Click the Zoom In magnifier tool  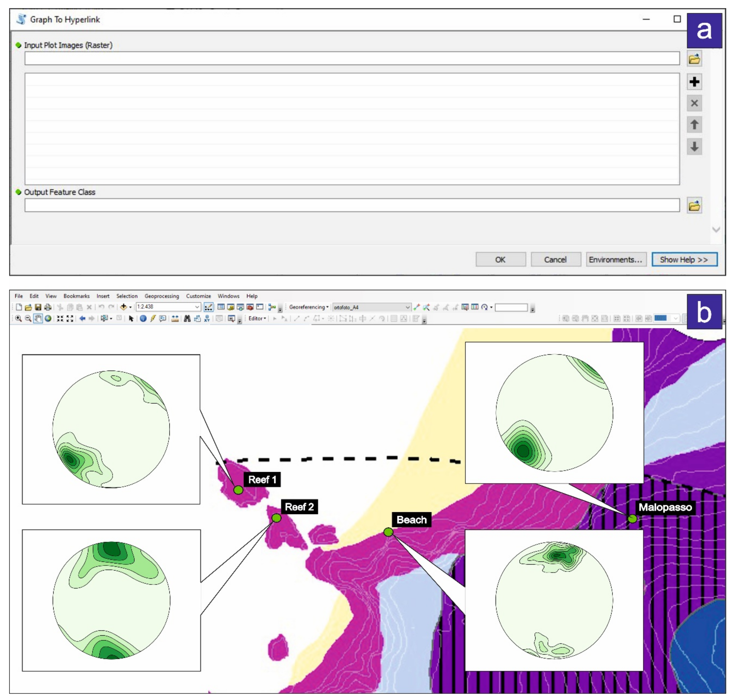[18, 318]
